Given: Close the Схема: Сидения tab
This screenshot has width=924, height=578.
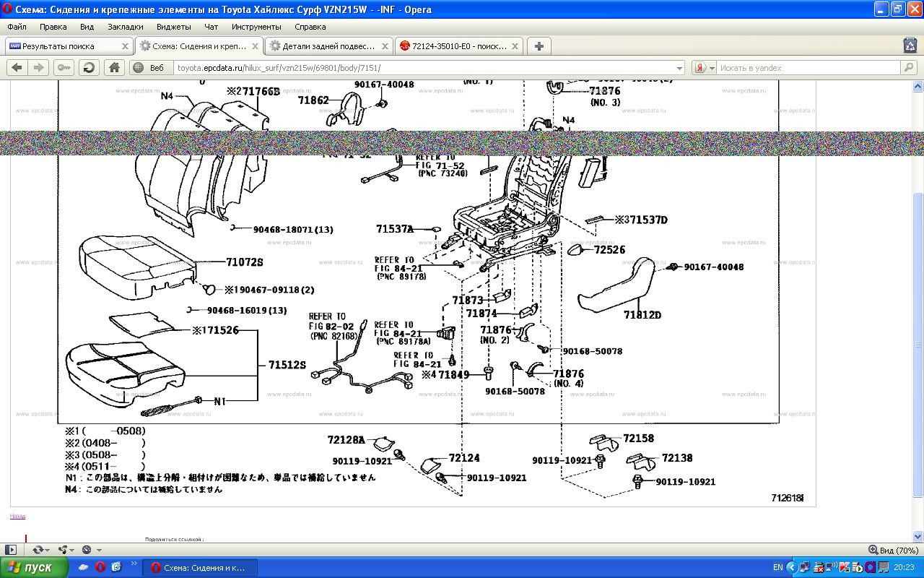Looking at the screenshot, I should click(256, 46).
